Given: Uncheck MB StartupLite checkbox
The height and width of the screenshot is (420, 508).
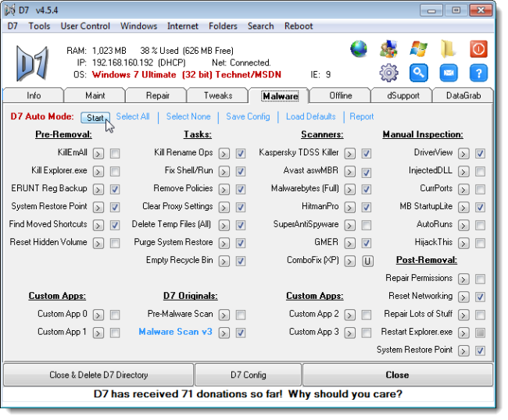Looking at the screenshot, I should (480, 207).
